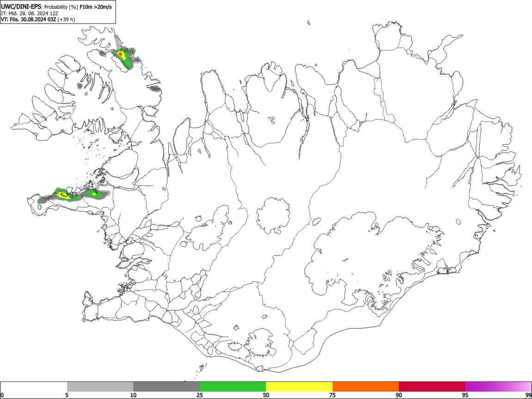Click the orange-red hotspot in northern Westfjords
The width and height of the screenshot is (532, 399).
pyautogui.click(x=120, y=54)
